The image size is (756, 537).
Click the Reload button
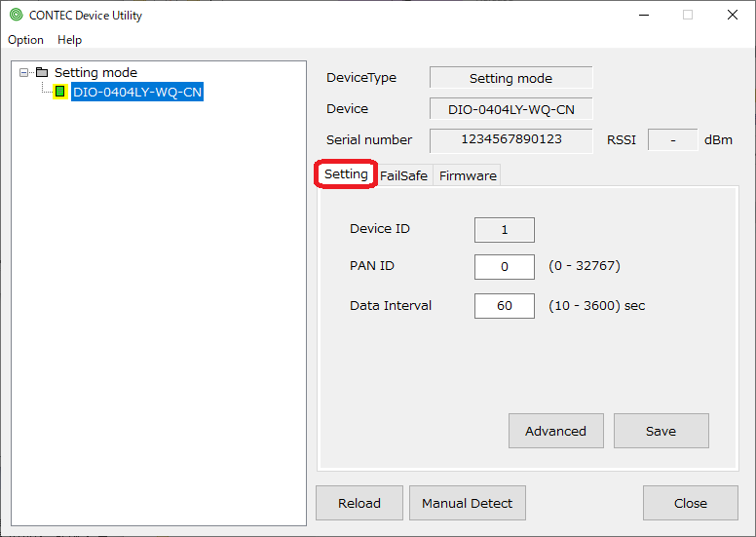359,503
